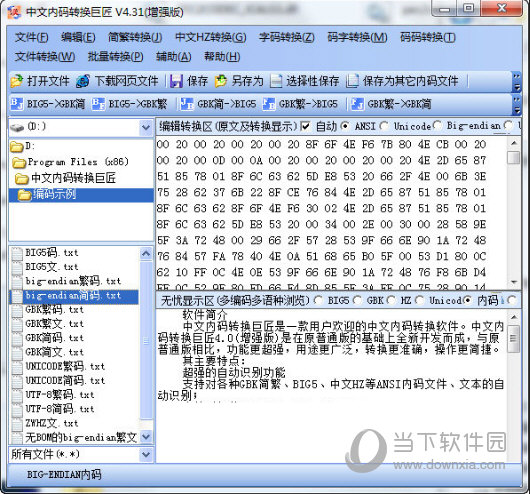
Task: Open the 批量转换(P) menu
Action: pos(116,56)
